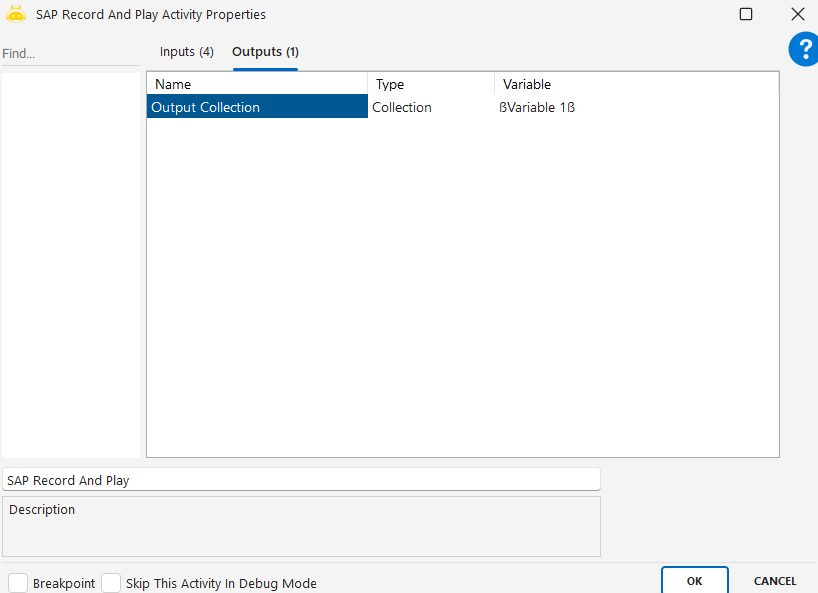Click inside the Description text box

[x=301, y=530]
